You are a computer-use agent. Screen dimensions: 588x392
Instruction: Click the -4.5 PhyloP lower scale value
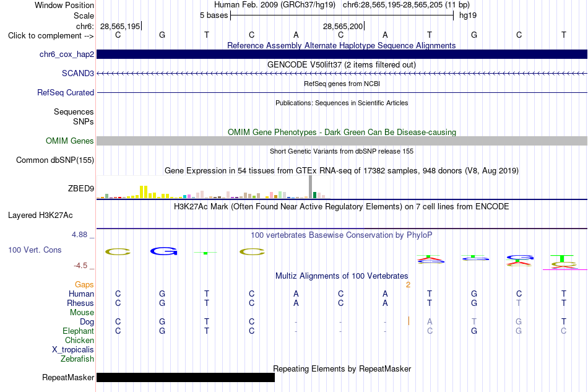(x=80, y=266)
